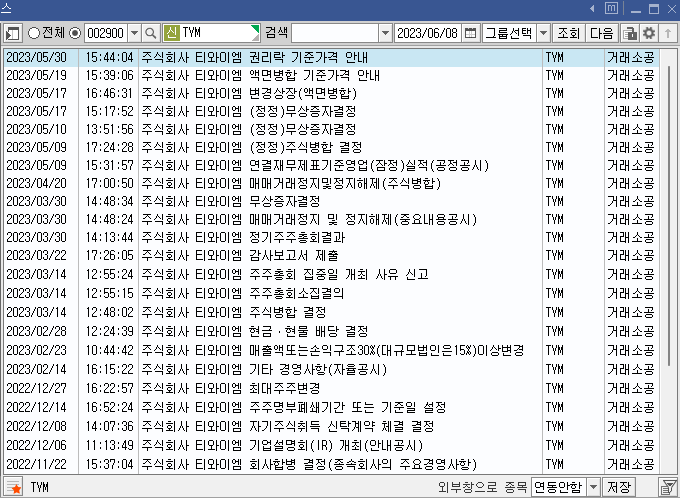Viewport: 680px width, 498px height.
Task: Click the panel layout icon left of 전체
Action: pos(13,33)
